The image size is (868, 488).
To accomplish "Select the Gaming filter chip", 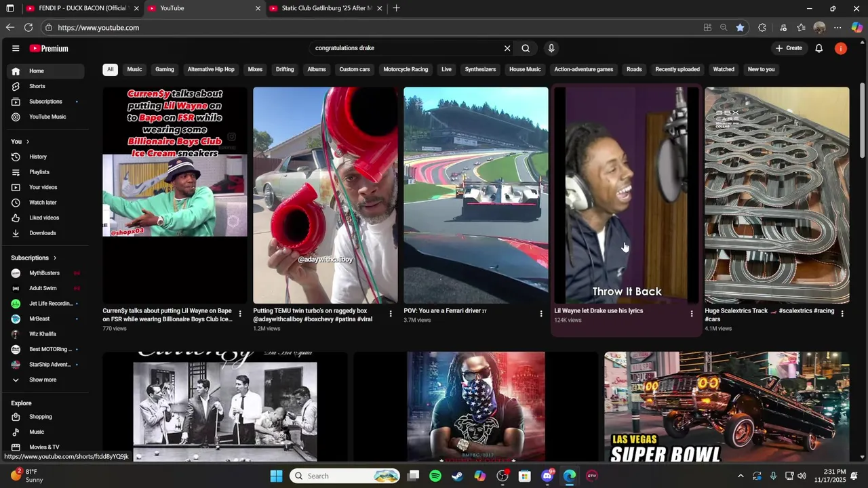I will pos(165,69).
